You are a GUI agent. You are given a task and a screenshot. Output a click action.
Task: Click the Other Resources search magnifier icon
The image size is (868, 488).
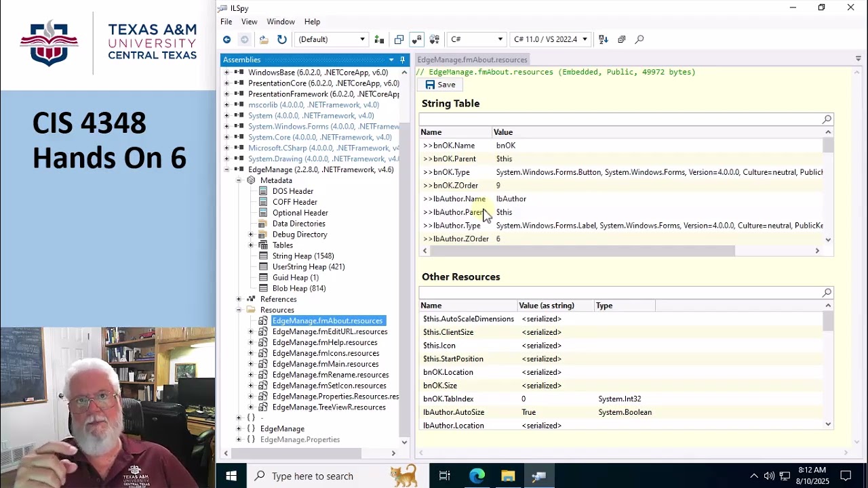(x=827, y=293)
